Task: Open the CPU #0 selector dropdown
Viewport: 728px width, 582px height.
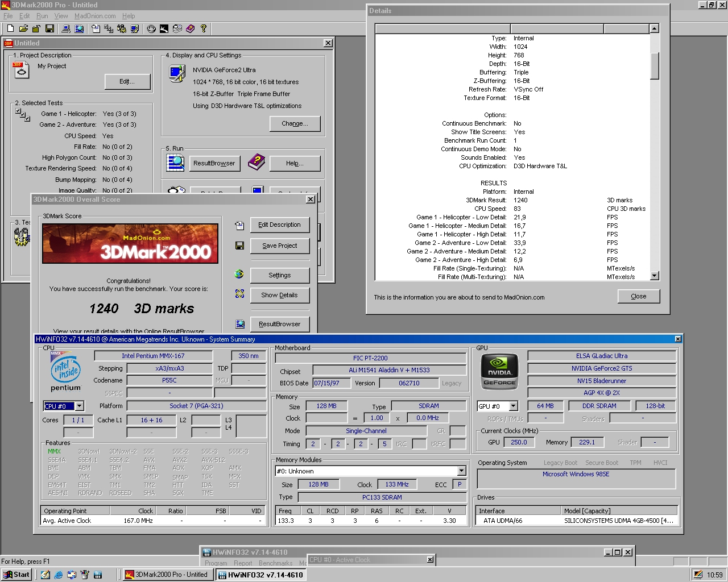Action: 80,406
